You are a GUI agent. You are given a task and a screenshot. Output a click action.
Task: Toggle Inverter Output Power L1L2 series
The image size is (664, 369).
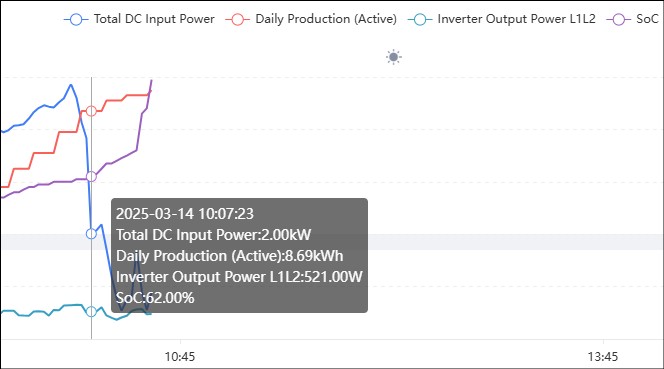coord(502,19)
